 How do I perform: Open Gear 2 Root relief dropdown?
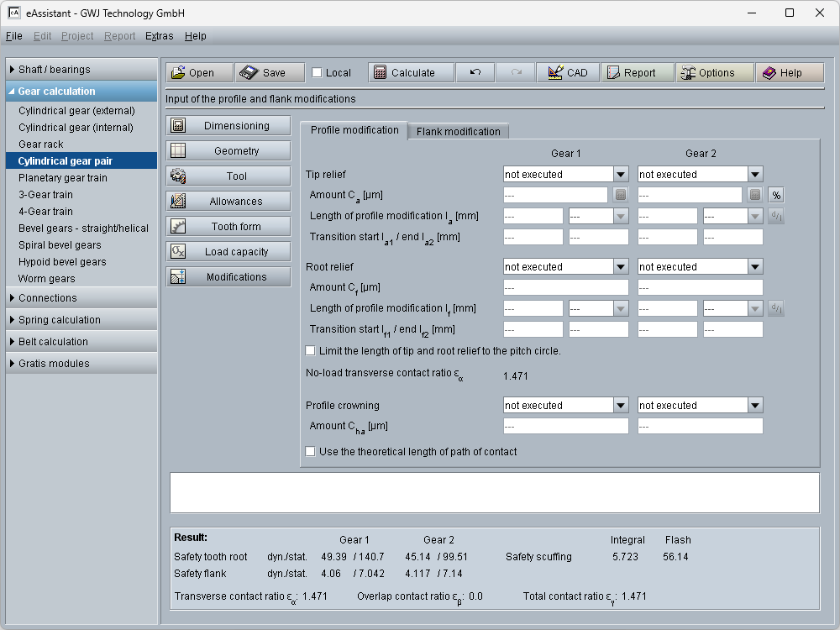coord(700,266)
